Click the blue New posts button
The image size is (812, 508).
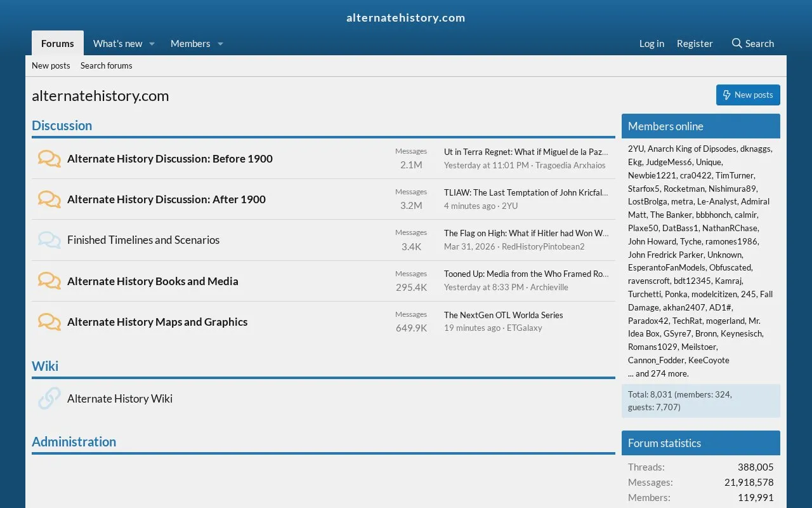748,95
